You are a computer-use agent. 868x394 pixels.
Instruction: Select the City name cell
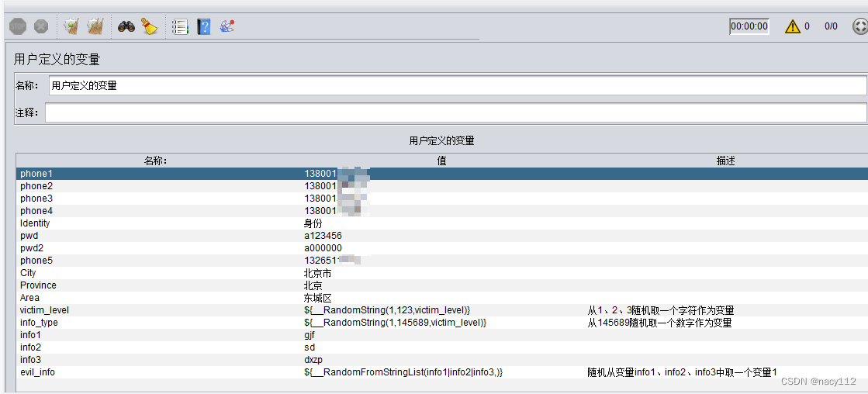(x=157, y=273)
